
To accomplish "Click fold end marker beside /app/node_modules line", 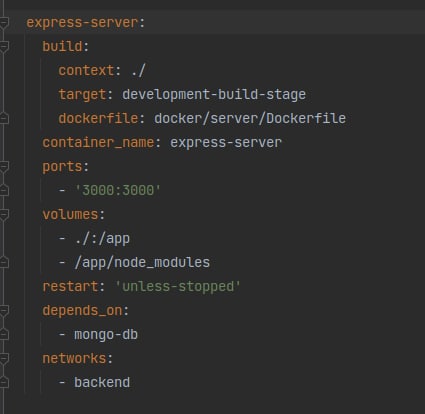I will click(4, 262).
